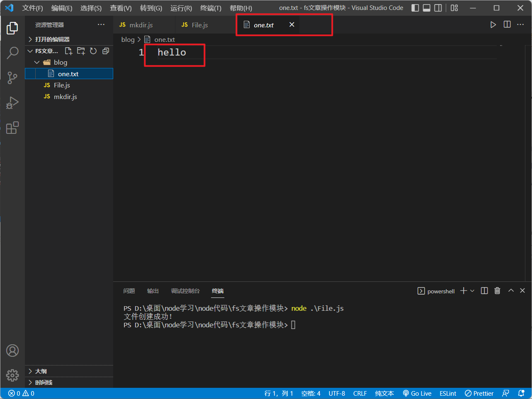
Task: Open the Extensions view
Action: pos(12,128)
